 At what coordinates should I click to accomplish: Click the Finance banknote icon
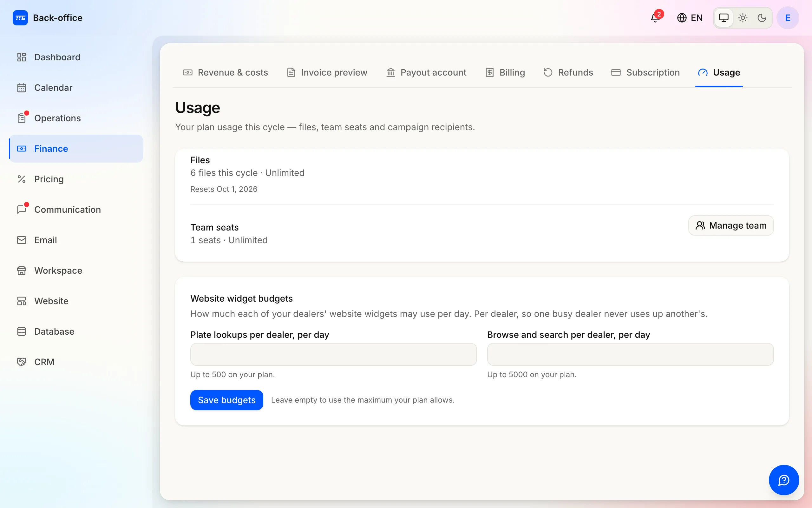tap(22, 149)
